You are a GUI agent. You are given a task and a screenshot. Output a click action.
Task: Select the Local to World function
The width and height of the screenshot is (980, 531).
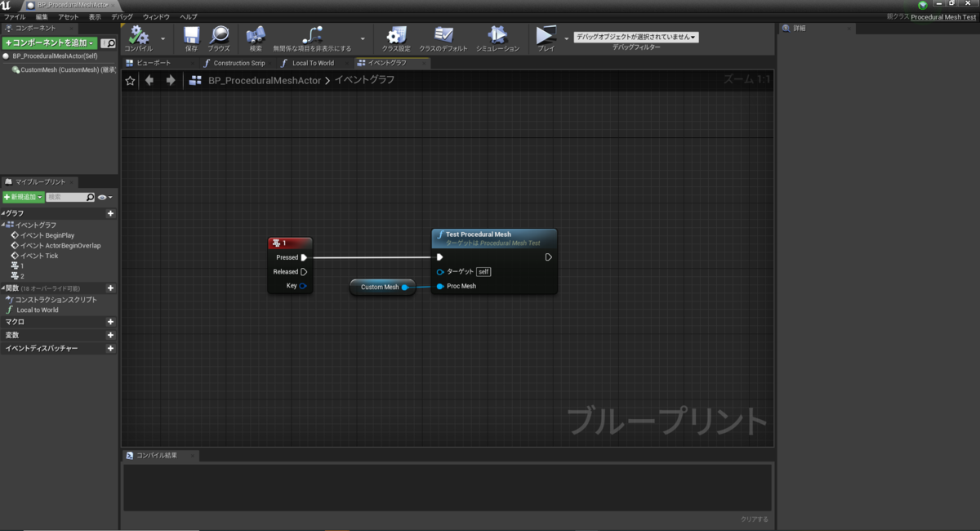coord(38,310)
